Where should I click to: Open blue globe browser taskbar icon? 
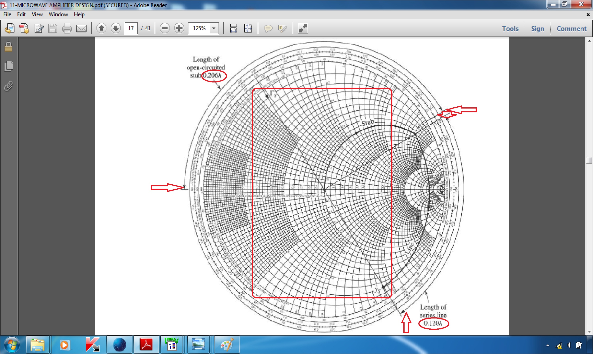[119, 345]
